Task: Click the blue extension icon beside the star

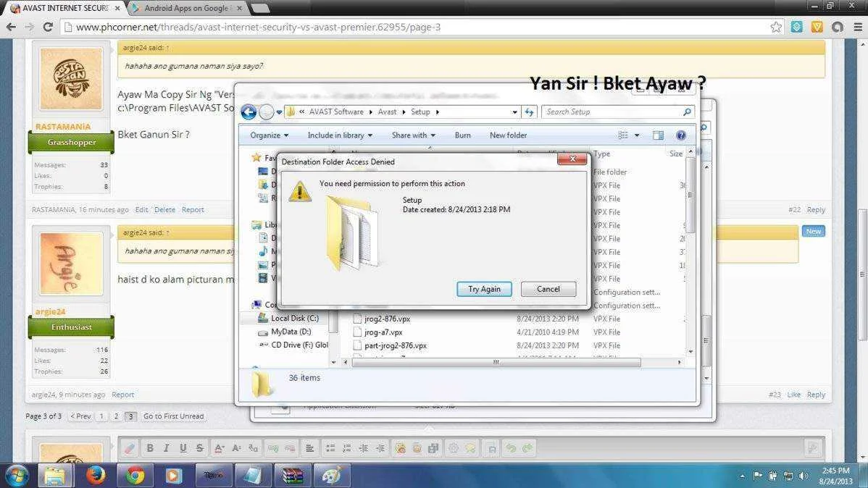Action: (x=796, y=27)
